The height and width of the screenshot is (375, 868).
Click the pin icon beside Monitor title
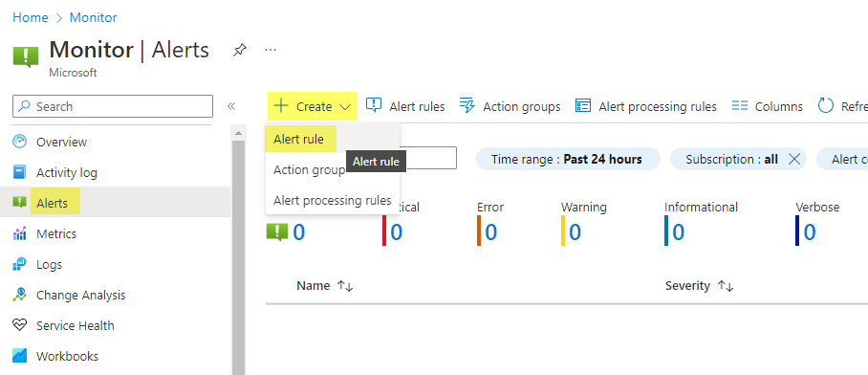(239, 51)
